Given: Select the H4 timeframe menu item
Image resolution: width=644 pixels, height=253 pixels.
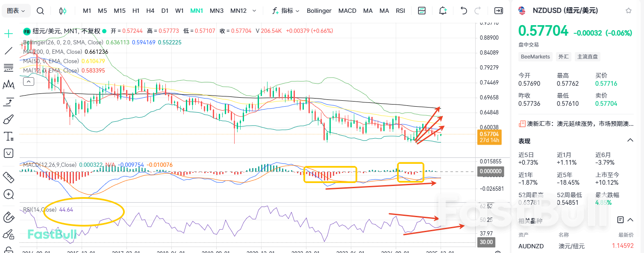Looking at the screenshot, I should pyautogui.click(x=150, y=11).
